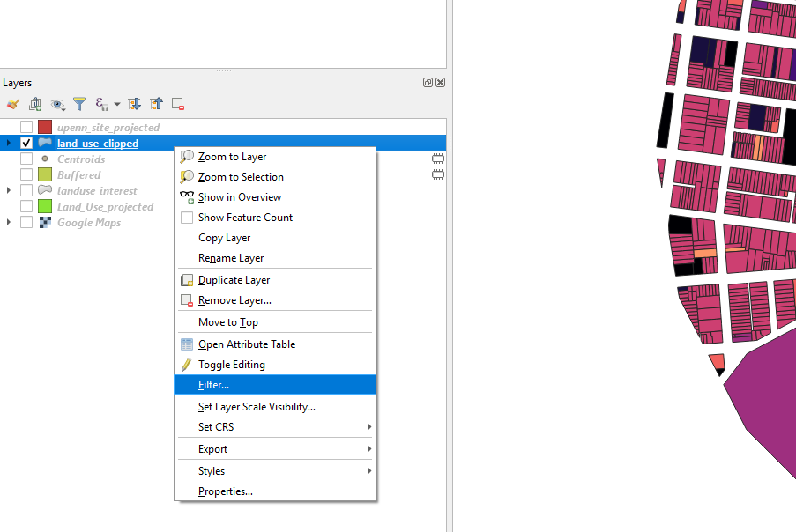Click the Filter Legend funnel icon
Screen dimensions: 796x532
coord(79,104)
